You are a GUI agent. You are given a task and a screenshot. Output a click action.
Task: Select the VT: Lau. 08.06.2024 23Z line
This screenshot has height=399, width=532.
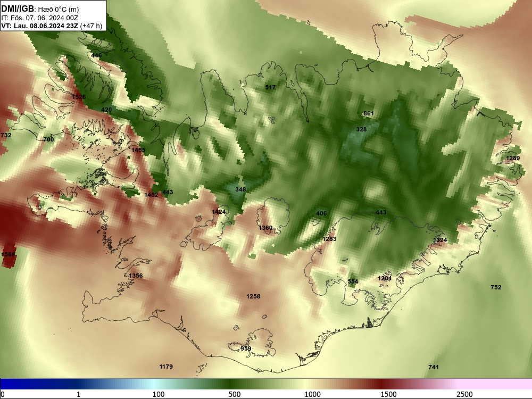click(40, 26)
